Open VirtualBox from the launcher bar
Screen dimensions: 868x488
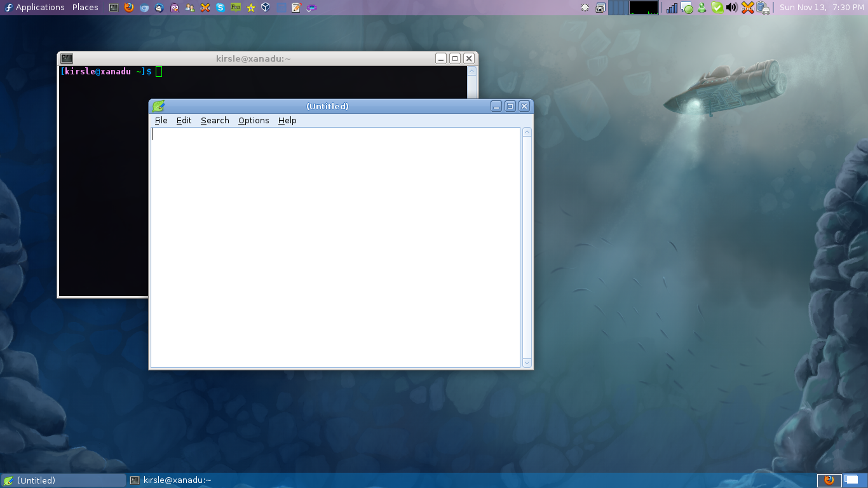tap(266, 7)
